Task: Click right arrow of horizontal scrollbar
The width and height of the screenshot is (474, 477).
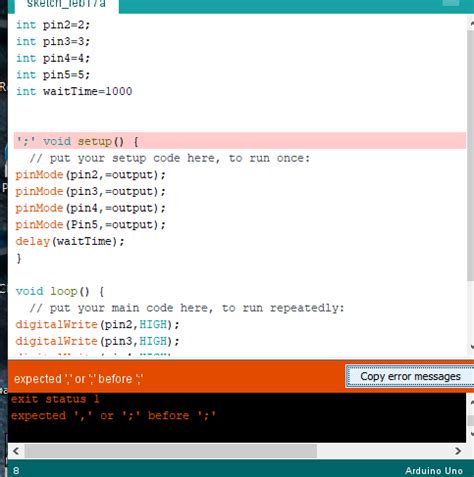Action: pyautogui.click(x=458, y=451)
